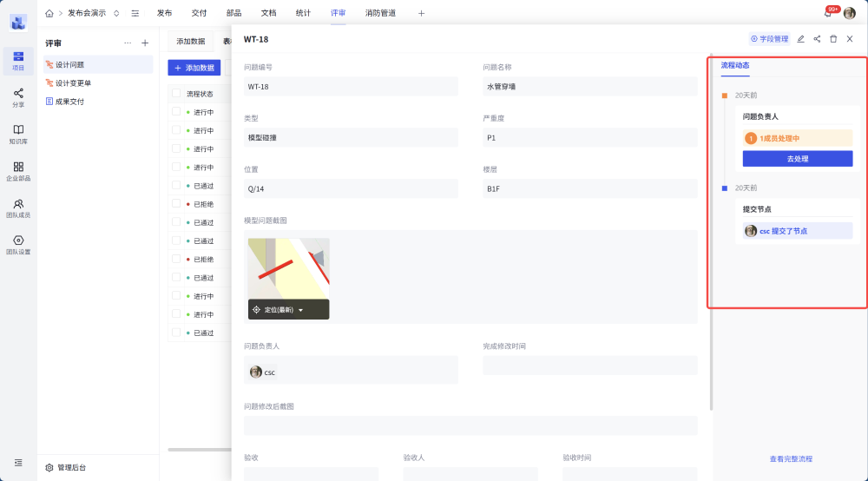
Task: Open 企业部品 in the left sidebar
Action: [x=18, y=171]
